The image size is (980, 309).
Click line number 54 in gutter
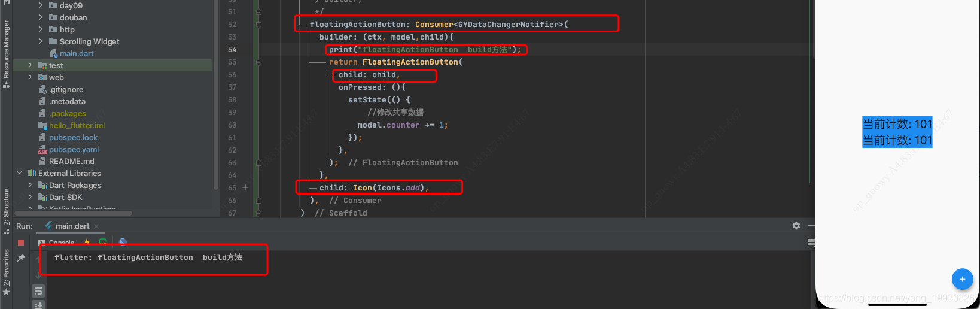(x=232, y=50)
